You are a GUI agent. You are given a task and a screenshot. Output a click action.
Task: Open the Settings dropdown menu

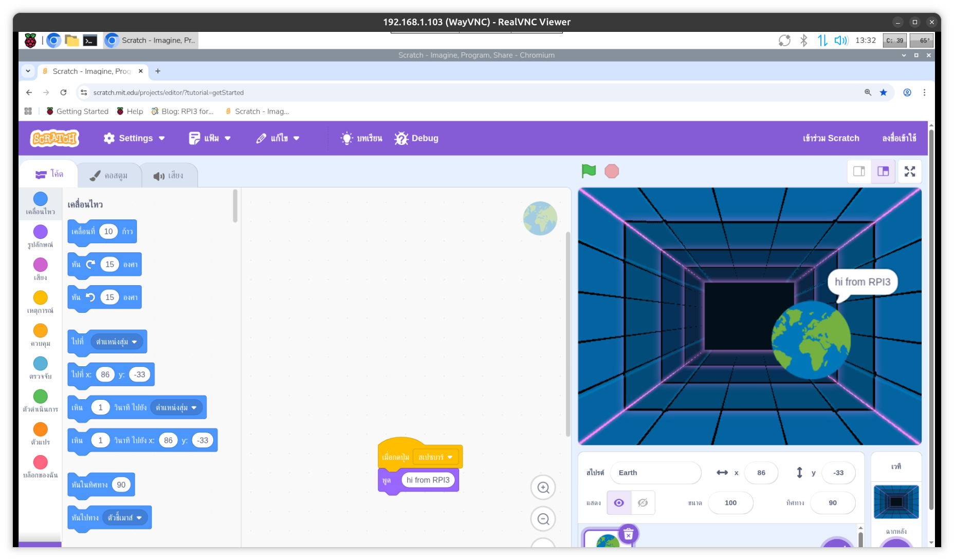tap(134, 138)
